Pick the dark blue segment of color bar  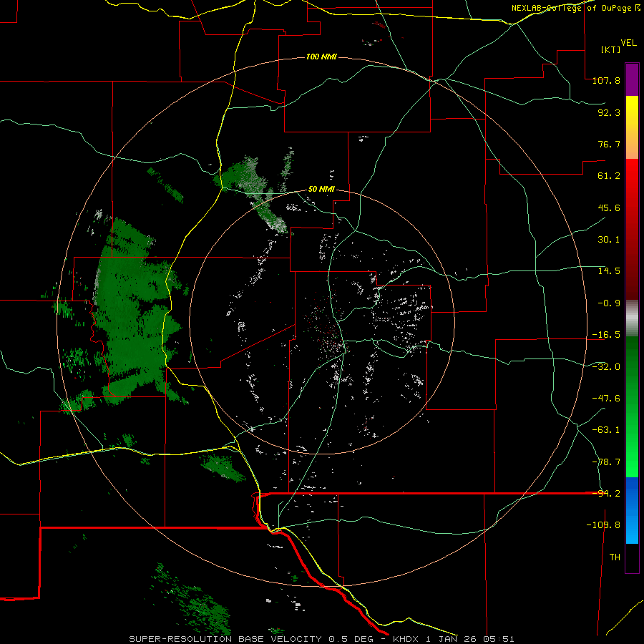click(x=632, y=493)
